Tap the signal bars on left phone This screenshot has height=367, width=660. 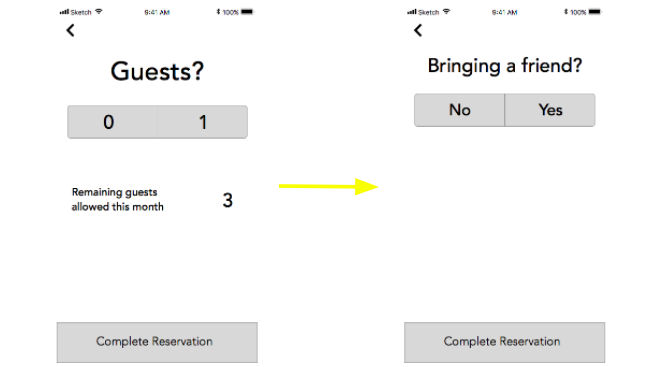coord(64,12)
